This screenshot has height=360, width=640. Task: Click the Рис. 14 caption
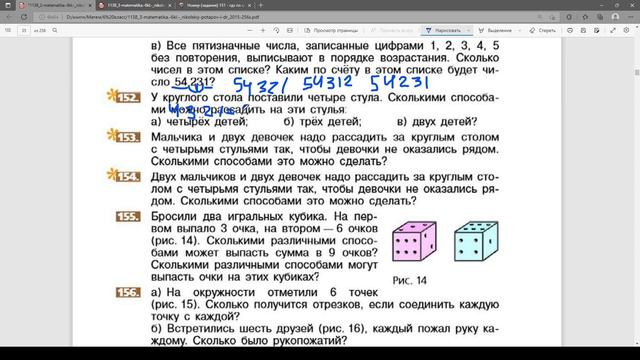(409, 280)
